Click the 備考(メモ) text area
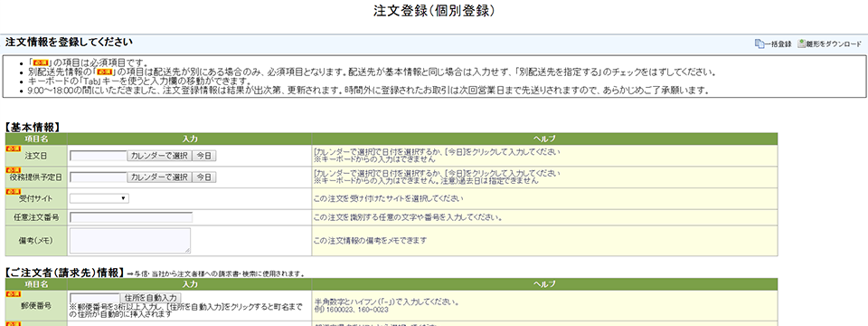The height and width of the screenshot is (326, 868). click(x=130, y=241)
